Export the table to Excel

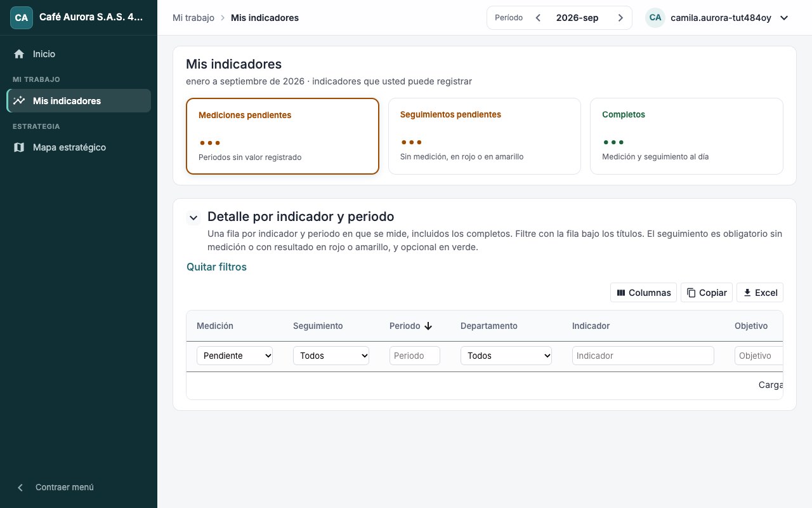click(x=760, y=293)
